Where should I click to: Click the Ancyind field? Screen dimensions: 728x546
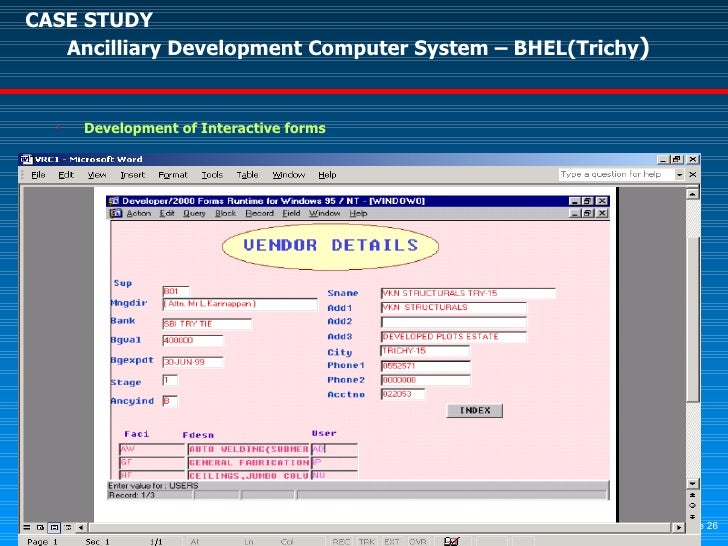click(169, 401)
